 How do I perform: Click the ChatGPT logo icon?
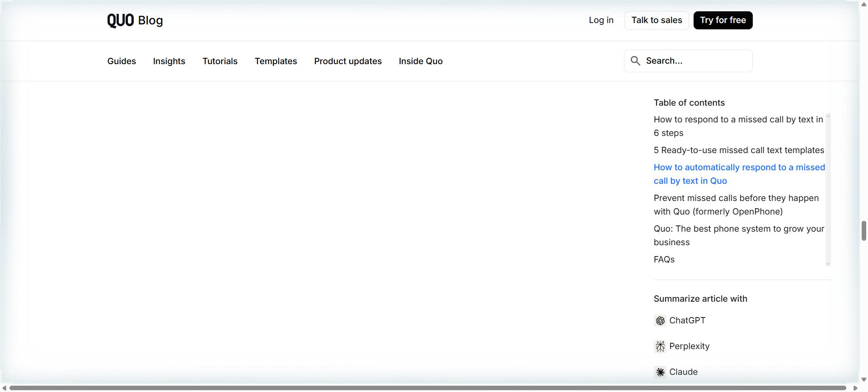click(x=660, y=321)
